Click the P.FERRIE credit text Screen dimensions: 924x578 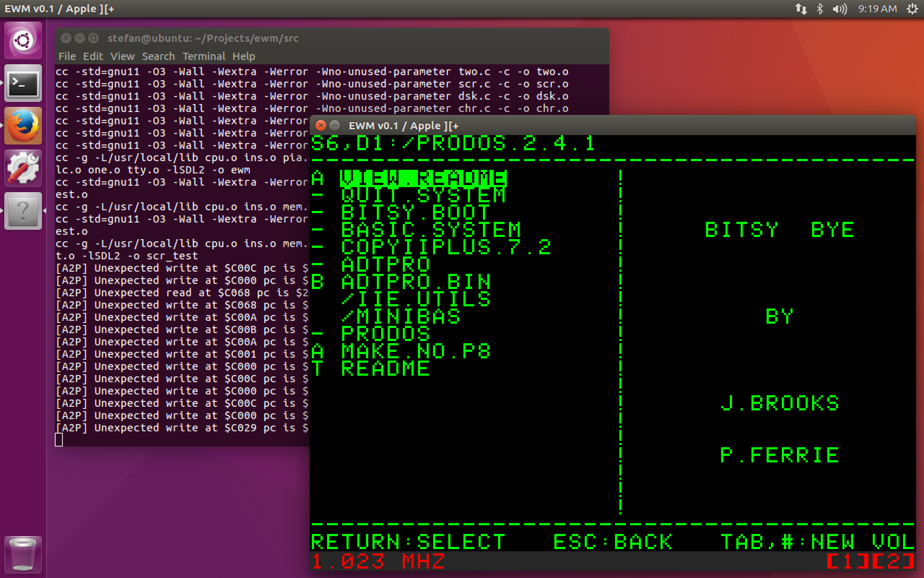click(779, 455)
